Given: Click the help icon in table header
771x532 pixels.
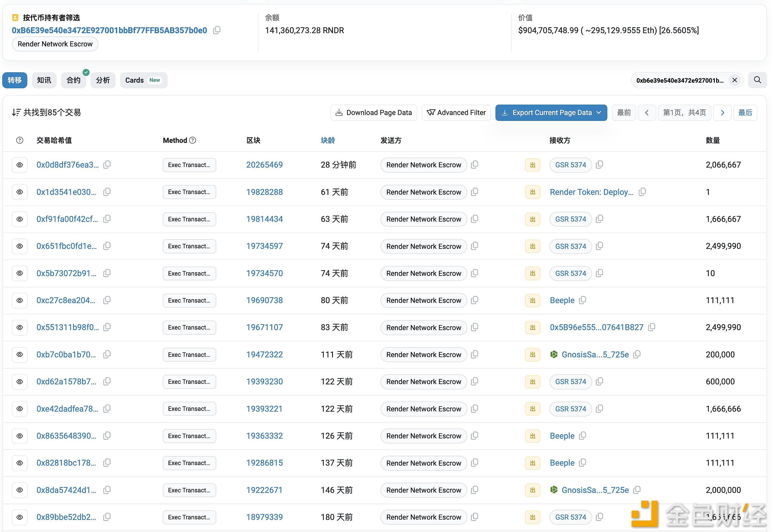Looking at the screenshot, I should [20, 140].
